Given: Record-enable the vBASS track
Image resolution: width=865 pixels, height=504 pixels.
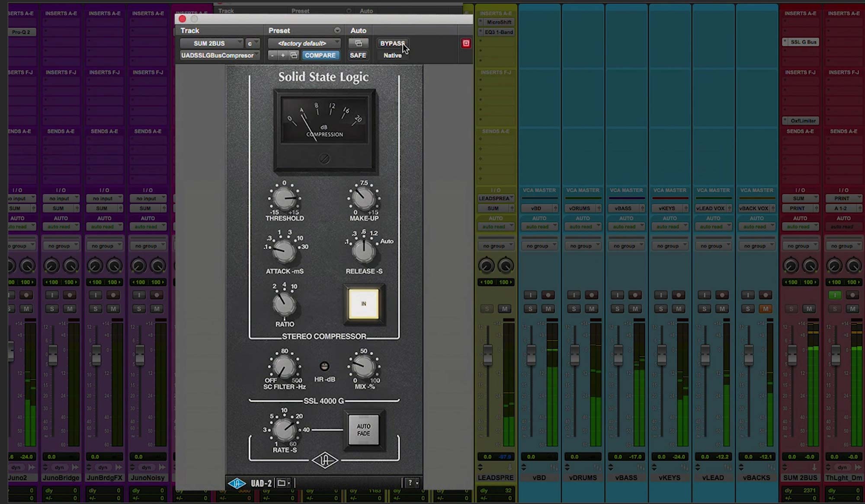Looking at the screenshot, I should 635,295.
